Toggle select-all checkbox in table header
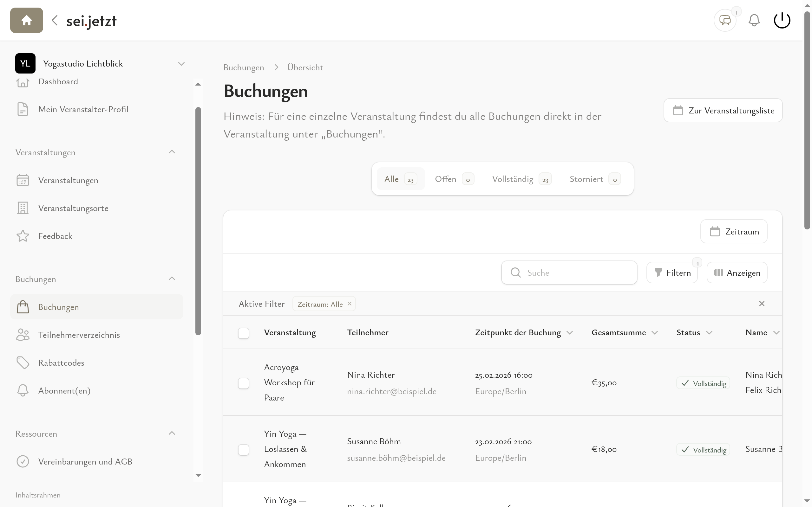Image resolution: width=812 pixels, height=507 pixels. tap(244, 333)
